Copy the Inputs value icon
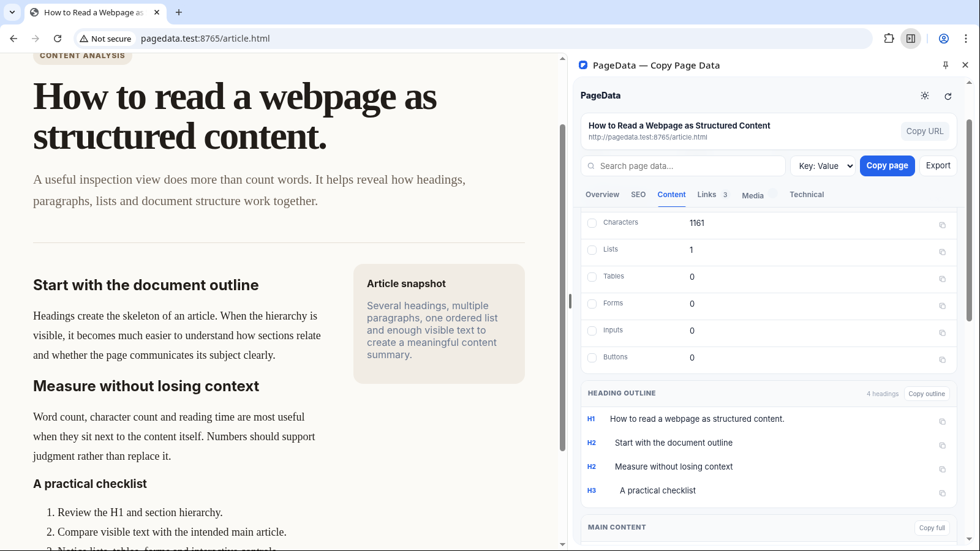The width and height of the screenshot is (980, 551). (x=943, y=333)
